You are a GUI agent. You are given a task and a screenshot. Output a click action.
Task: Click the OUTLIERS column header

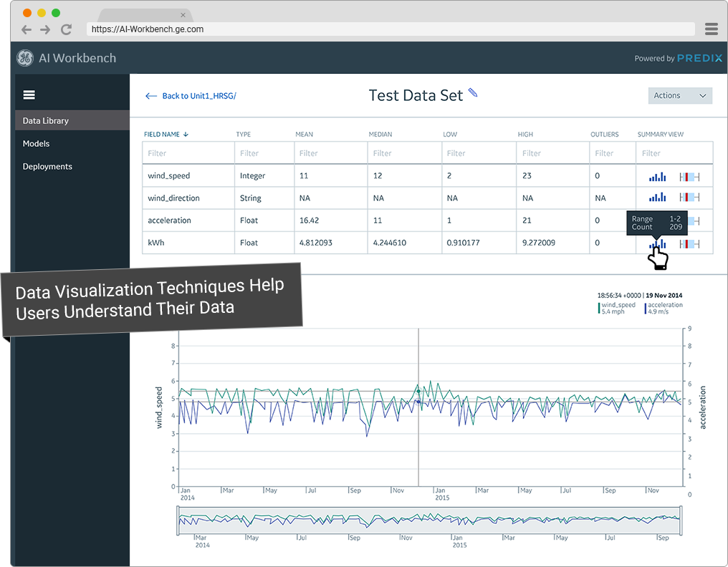[x=605, y=134]
